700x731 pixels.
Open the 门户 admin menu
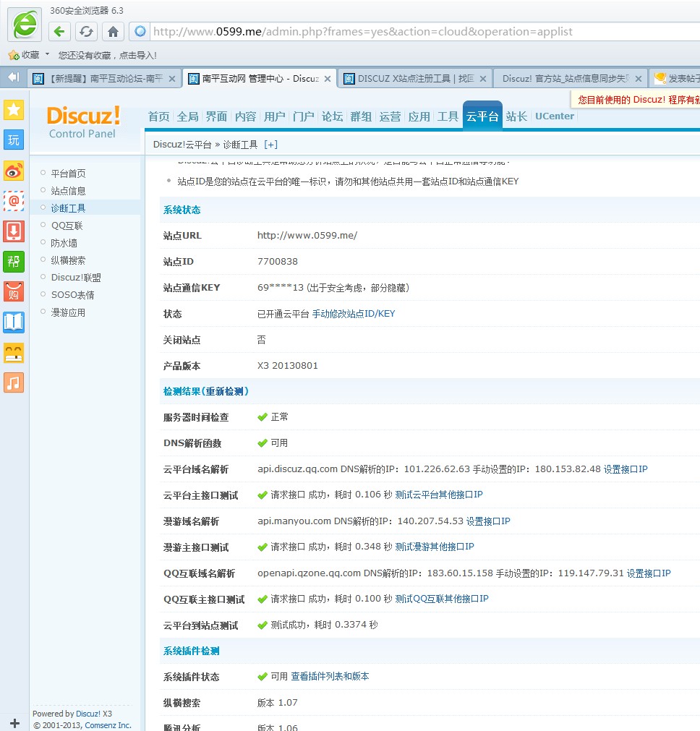point(303,116)
